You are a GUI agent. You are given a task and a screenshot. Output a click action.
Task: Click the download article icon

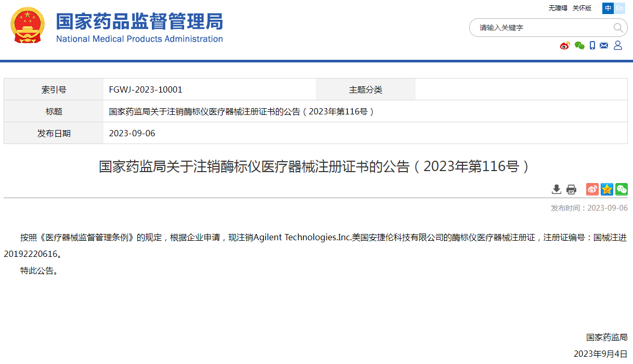pyautogui.click(x=557, y=189)
